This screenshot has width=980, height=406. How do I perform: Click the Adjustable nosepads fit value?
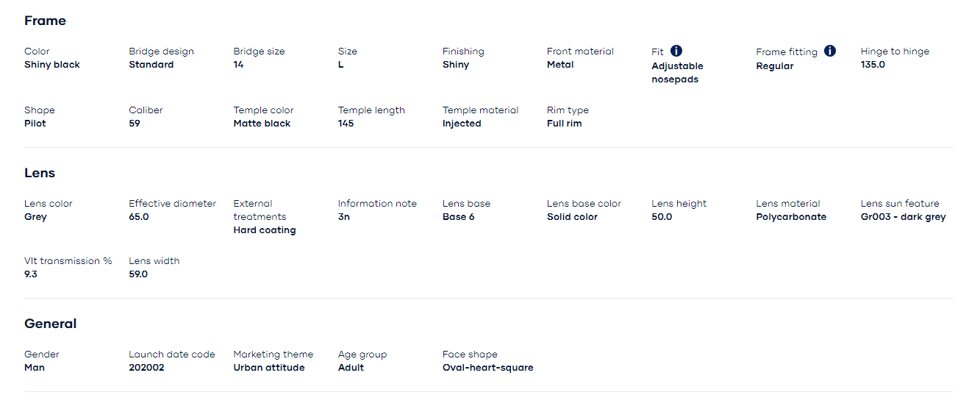[677, 73]
